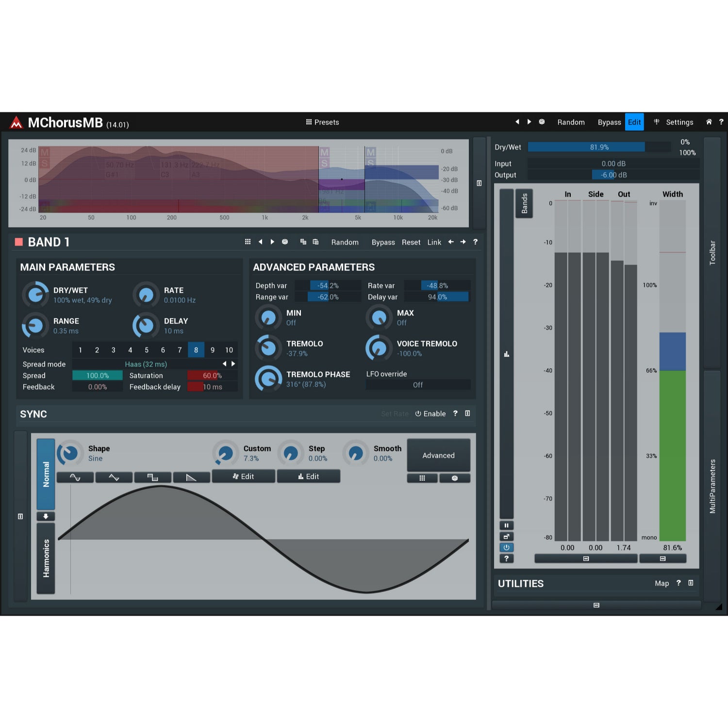728x728 pixels.
Task: Switch to the Normal shape tab
Action: pyautogui.click(x=46, y=474)
